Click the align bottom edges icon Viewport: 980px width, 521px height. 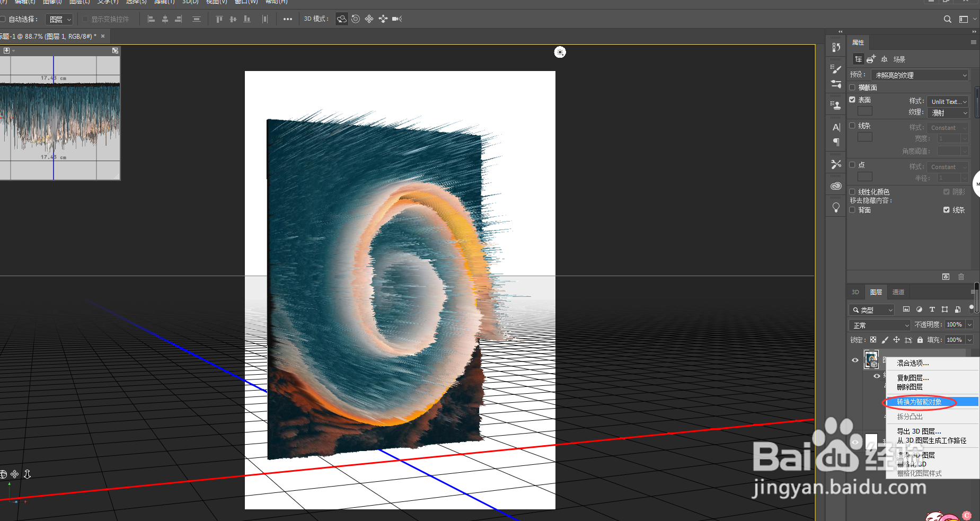pyautogui.click(x=247, y=19)
